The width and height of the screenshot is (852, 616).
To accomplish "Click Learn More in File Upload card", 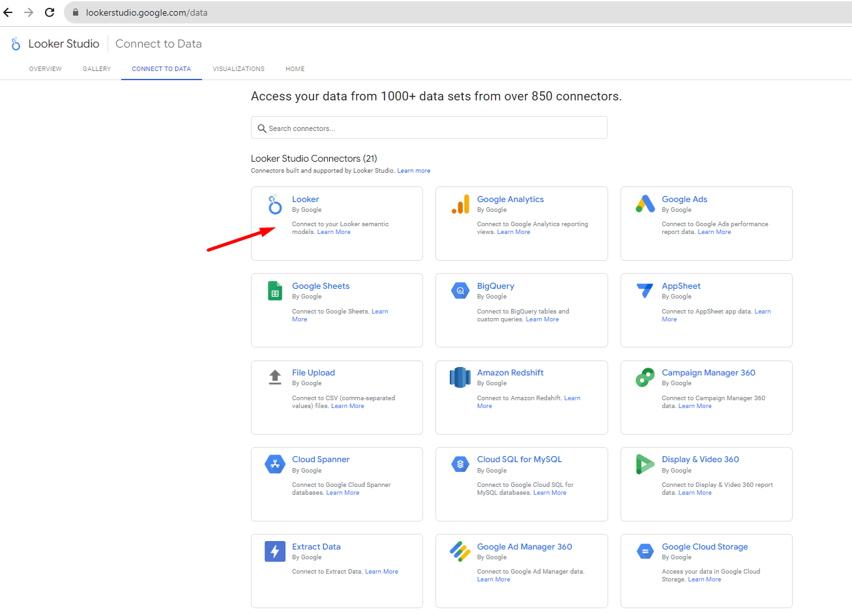I will pyautogui.click(x=347, y=406).
